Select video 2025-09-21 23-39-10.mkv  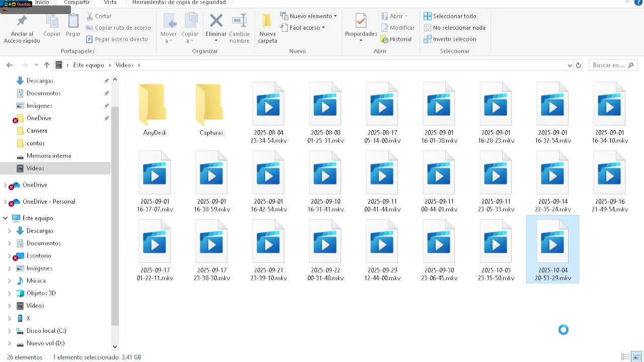click(269, 250)
